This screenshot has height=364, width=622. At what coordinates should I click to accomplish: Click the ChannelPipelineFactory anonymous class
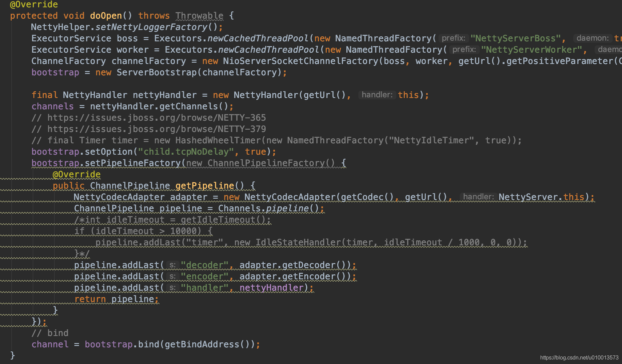pyautogui.click(x=266, y=163)
